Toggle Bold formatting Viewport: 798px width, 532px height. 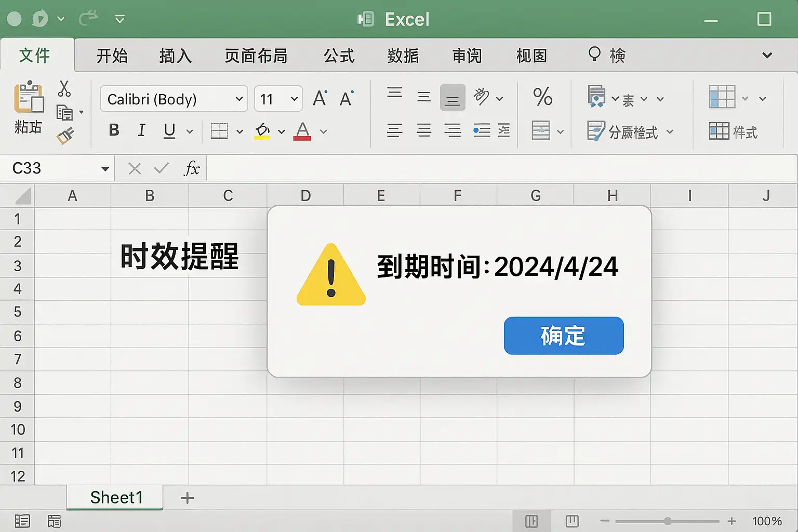point(114,130)
